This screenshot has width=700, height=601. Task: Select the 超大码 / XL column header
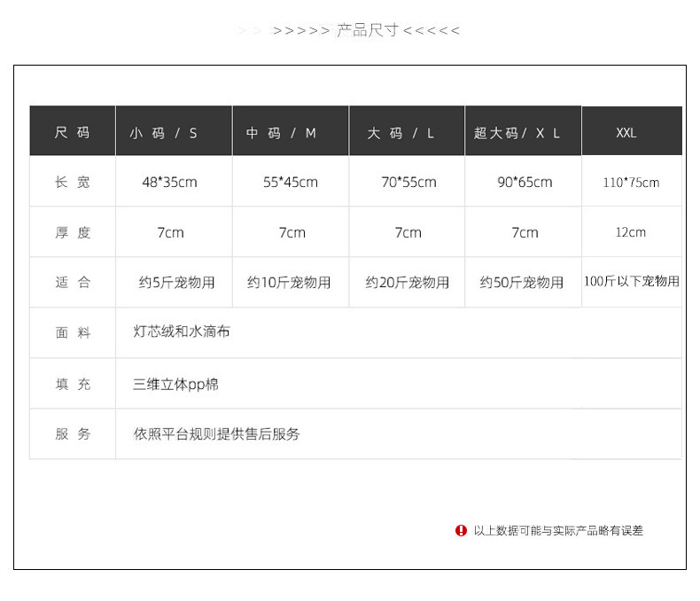523,131
